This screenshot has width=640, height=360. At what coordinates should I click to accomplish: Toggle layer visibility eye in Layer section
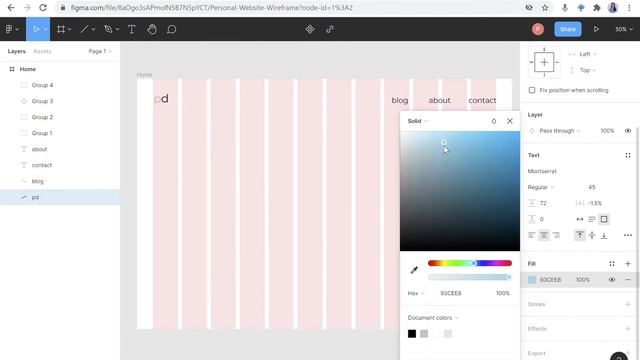click(x=628, y=131)
